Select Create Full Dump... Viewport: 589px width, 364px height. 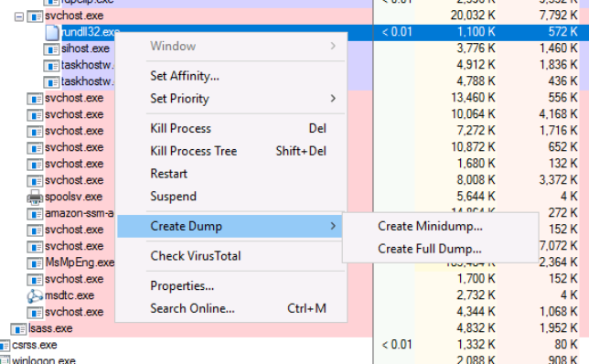point(440,249)
